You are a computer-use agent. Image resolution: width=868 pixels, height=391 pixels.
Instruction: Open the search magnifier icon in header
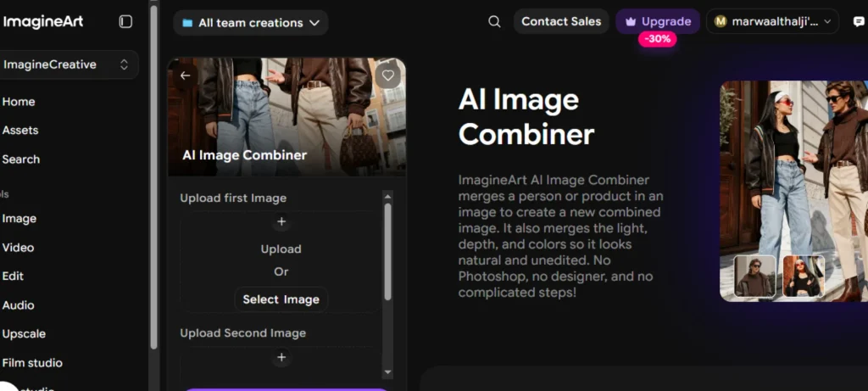click(x=494, y=21)
